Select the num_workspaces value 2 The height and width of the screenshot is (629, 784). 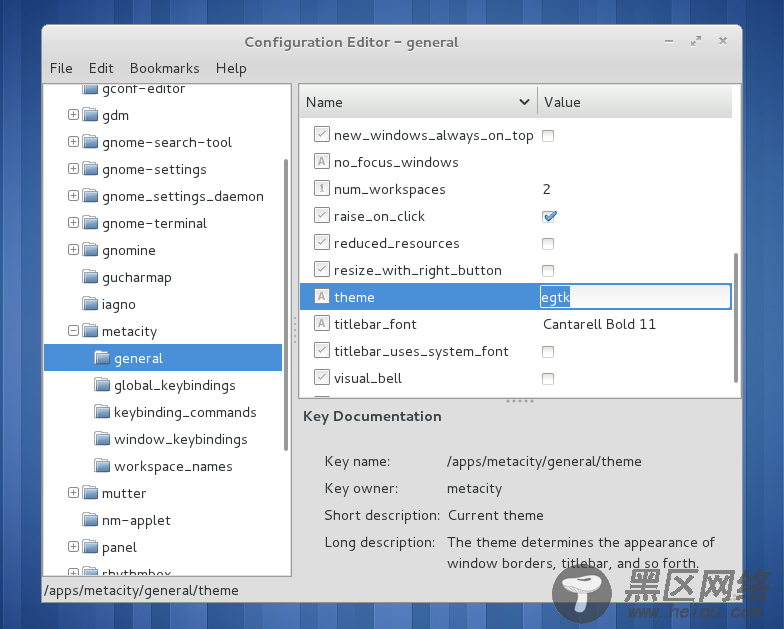(546, 189)
